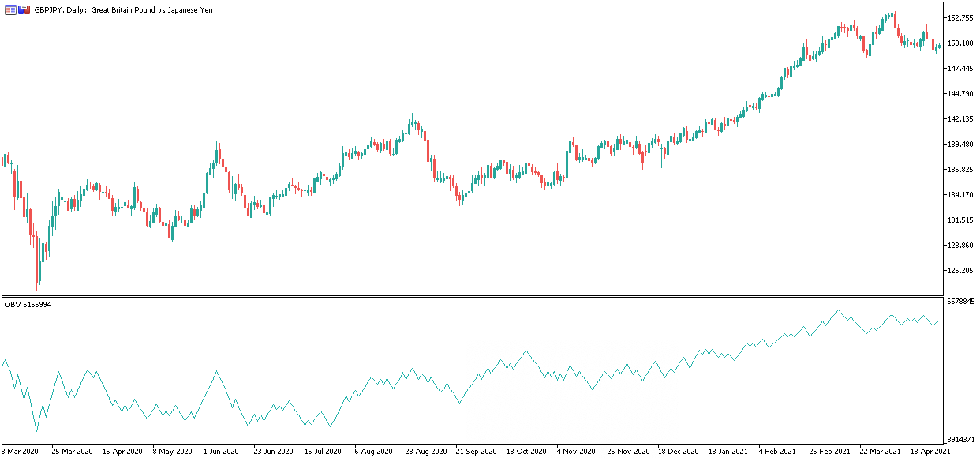
Task: Click the 147.445 price scale label
Action: click(x=959, y=68)
